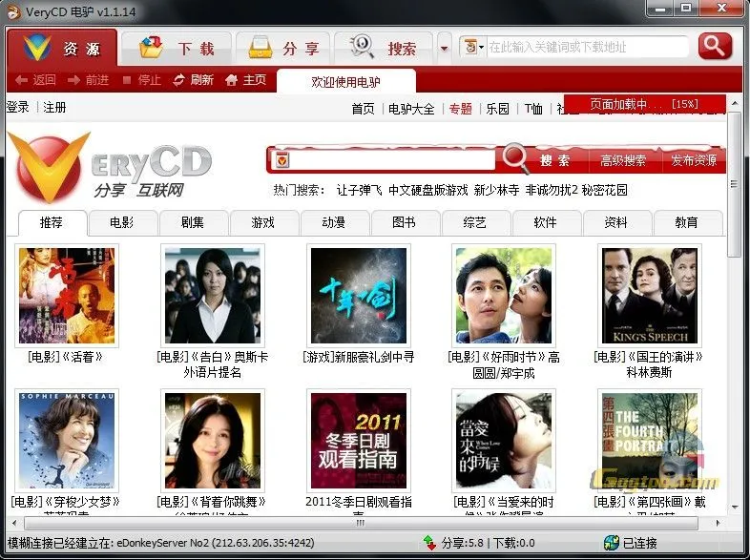This screenshot has height=560, width=750.
Task: Open the 专题 navigation link
Action: (461, 109)
